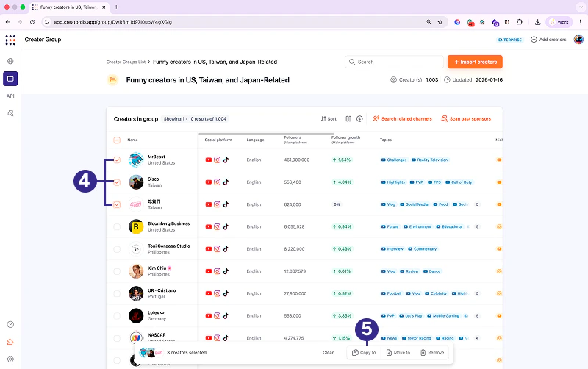588x369 pixels.
Task: Check the Lotex row checkbox
Action: (117, 316)
